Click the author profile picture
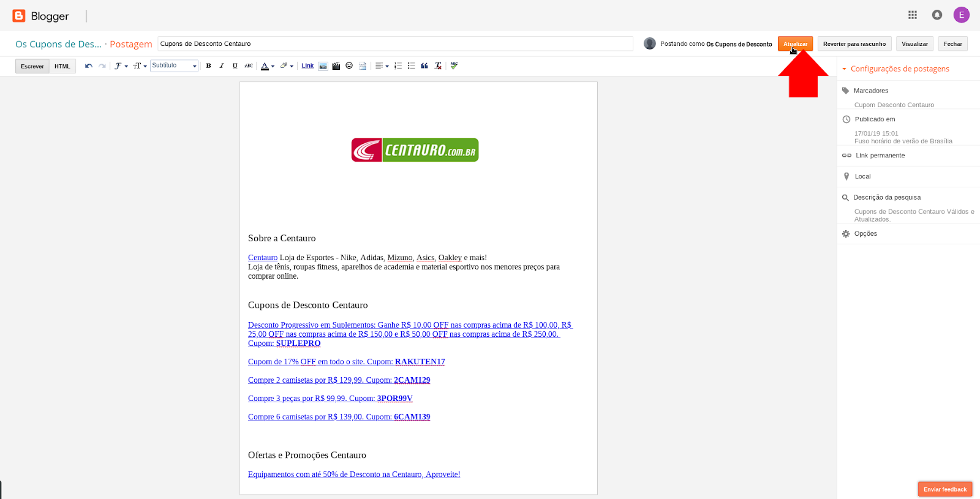 pyautogui.click(x=650, y=43)
